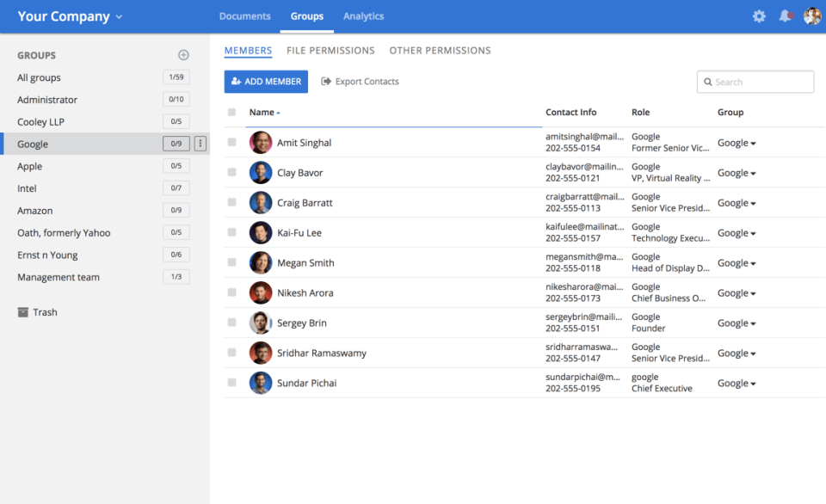Open the Google group options kebab menu
The width and height of the screenshot is (826, 504).
pyautogui.click(x=200, y=144)
